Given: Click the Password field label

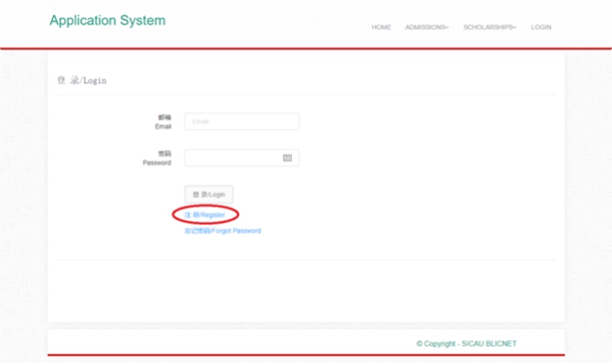Looking at the screenshot, I should coord(157,162).
